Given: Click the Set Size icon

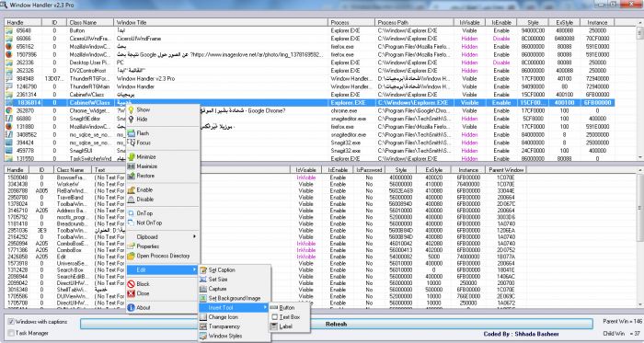Looking at the screenshot, I should [x=203, y=280].
